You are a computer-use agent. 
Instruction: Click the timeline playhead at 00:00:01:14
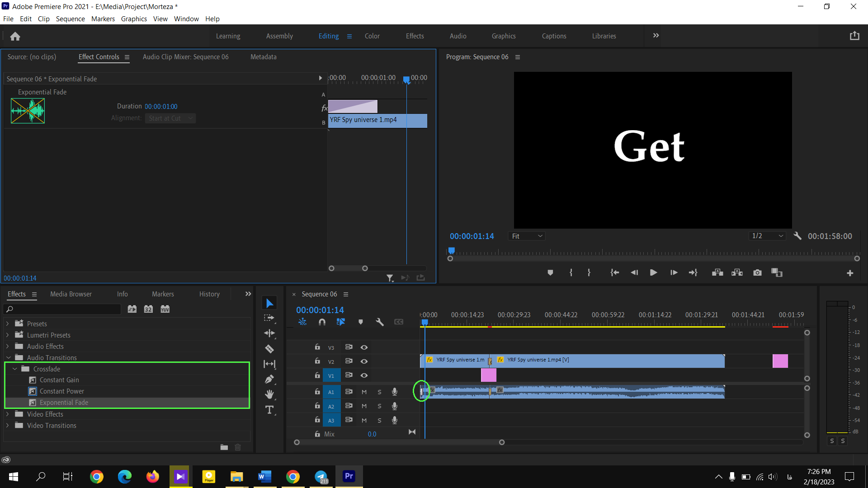point(425,322)
